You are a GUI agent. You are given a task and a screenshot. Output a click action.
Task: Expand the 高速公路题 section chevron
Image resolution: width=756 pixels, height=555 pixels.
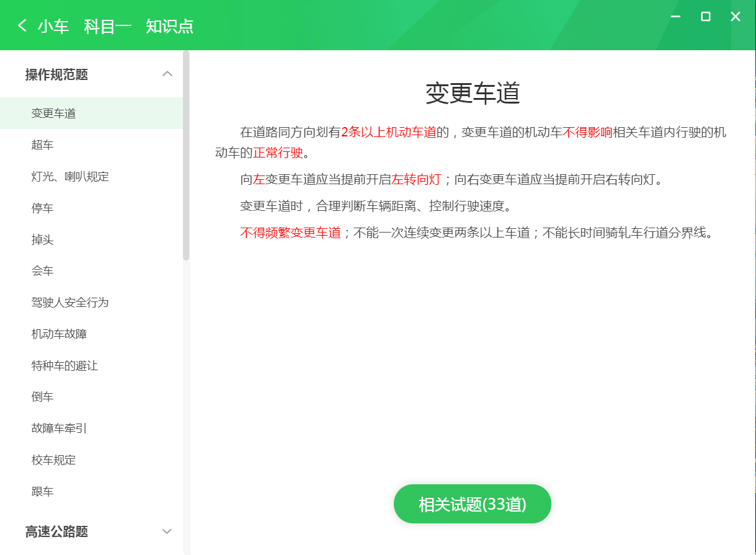(x=166, y=531)
